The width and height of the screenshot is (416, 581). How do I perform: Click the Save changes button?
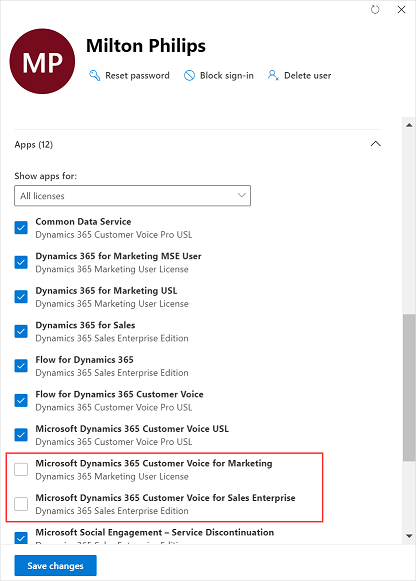(x=56, y=565)
